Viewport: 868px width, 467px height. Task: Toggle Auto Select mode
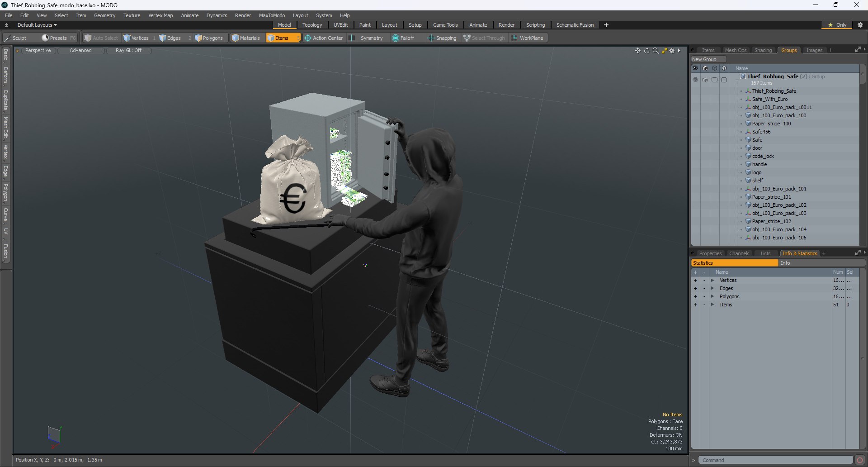click(x=101, y=38)
